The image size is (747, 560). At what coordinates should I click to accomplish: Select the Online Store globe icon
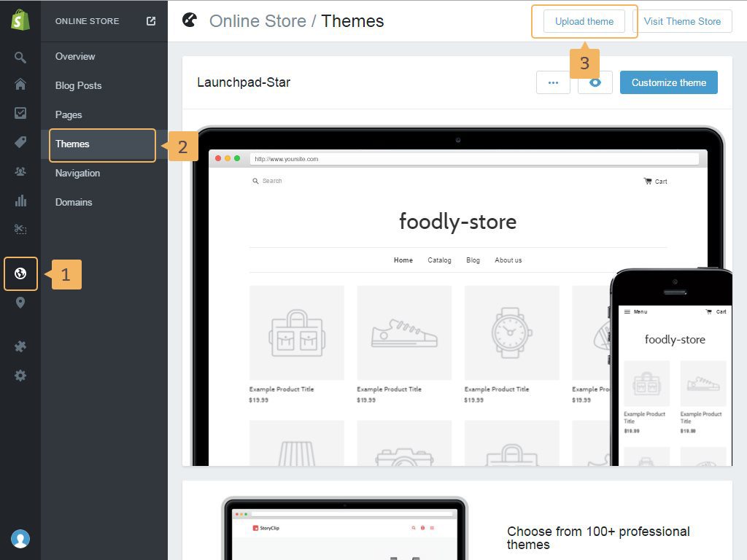click(x=20, y=273)
